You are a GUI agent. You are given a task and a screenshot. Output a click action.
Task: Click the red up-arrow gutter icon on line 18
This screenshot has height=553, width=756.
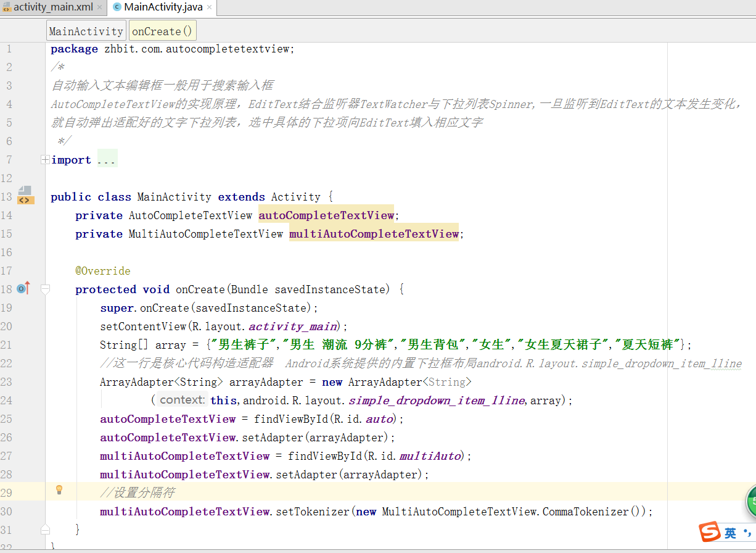(29, 286)
